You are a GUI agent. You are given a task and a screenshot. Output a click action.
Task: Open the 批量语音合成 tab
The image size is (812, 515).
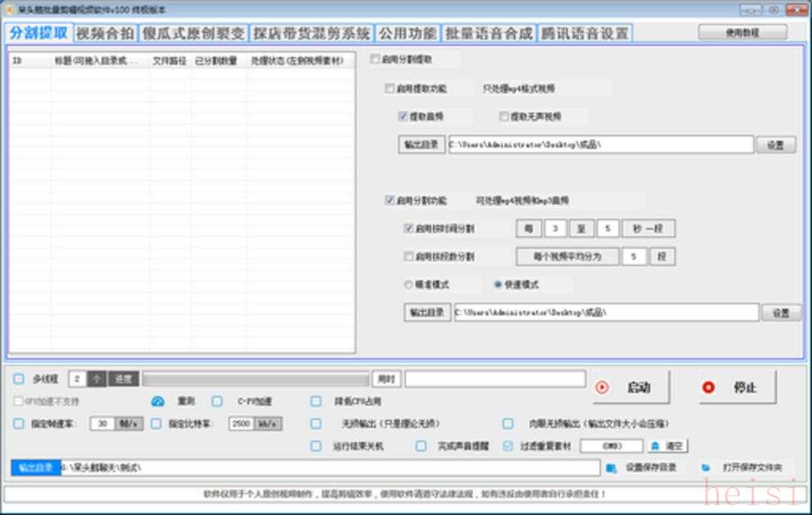click(489, 33)
